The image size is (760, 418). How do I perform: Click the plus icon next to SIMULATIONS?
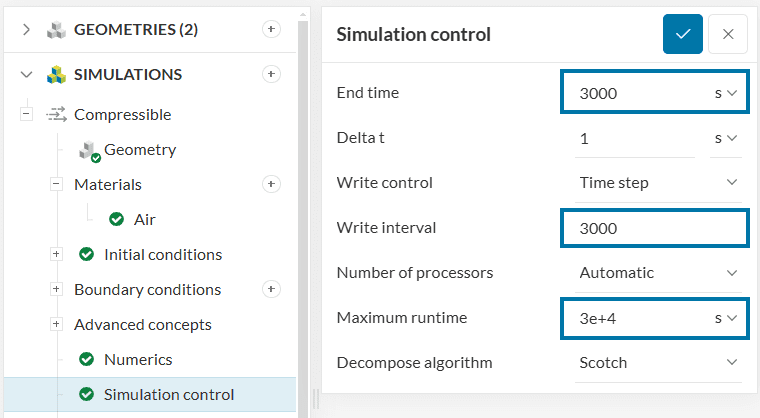point(270,74)
